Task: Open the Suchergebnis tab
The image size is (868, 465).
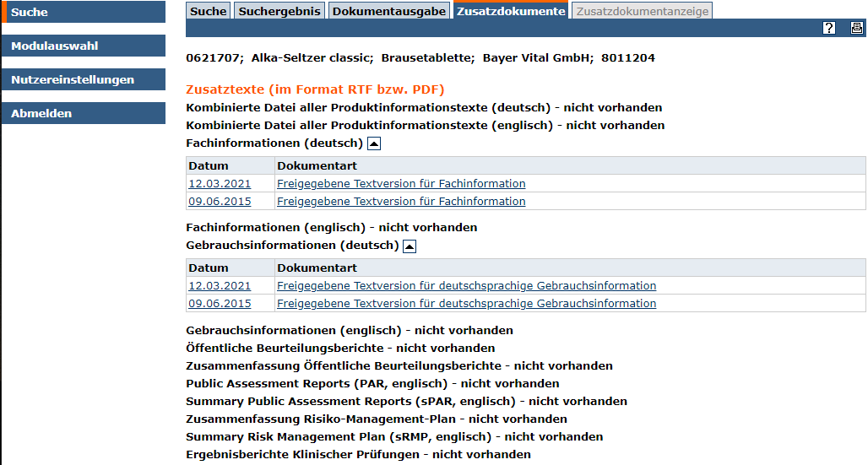Action: (279, 11)
